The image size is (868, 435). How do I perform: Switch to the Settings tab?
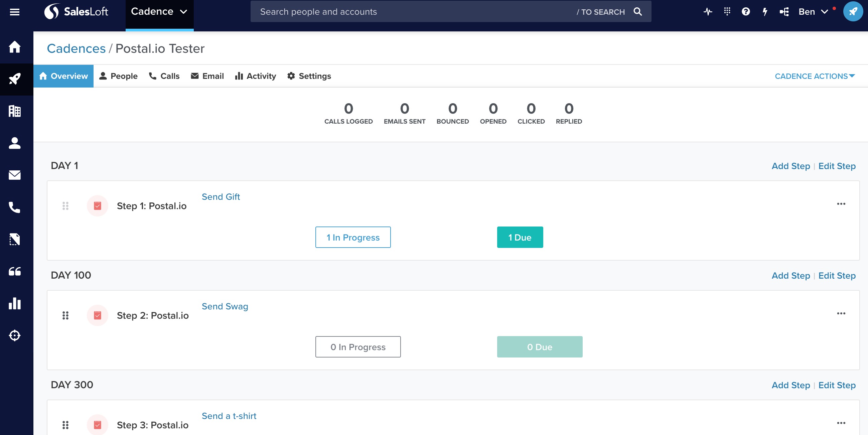(x=309, y=76)
